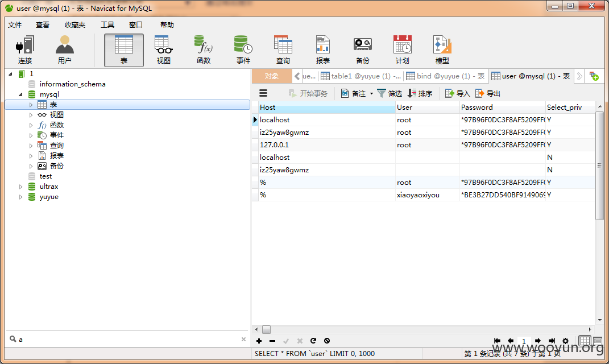Go to previous page of records
The image size is (609, 364).
(511, 341)
